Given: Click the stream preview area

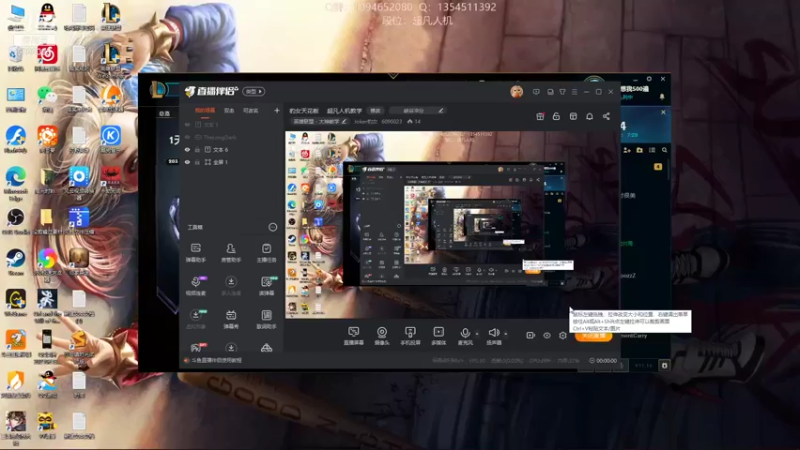Looking at the screenshot, I should pos(453,225).
